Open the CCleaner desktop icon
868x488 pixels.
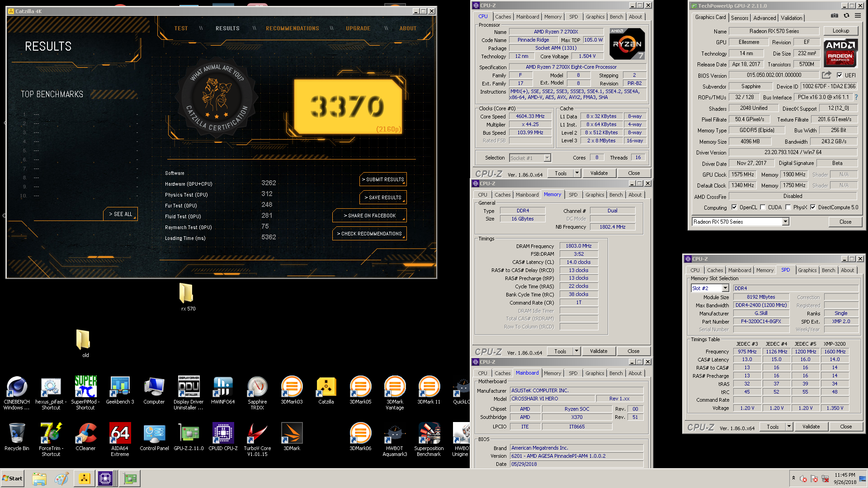click(85, 436)
